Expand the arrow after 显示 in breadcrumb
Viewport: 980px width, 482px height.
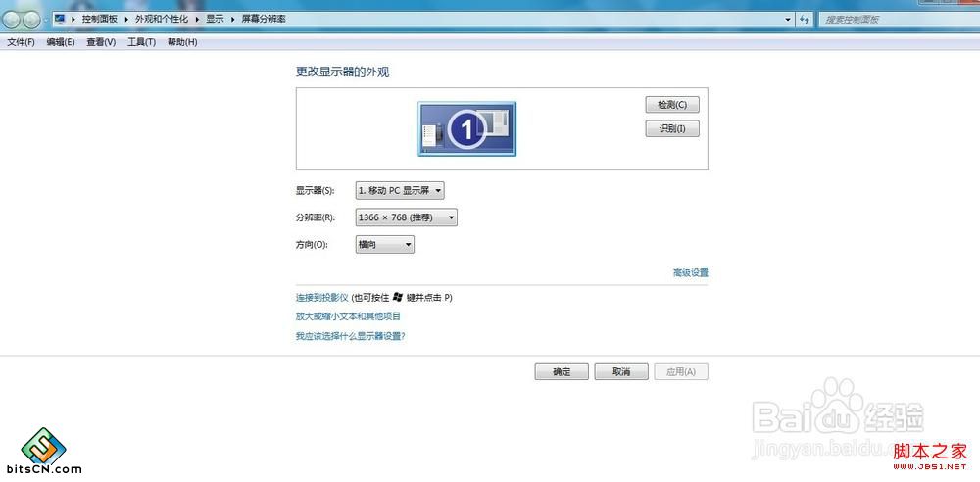tap(232, 20)
